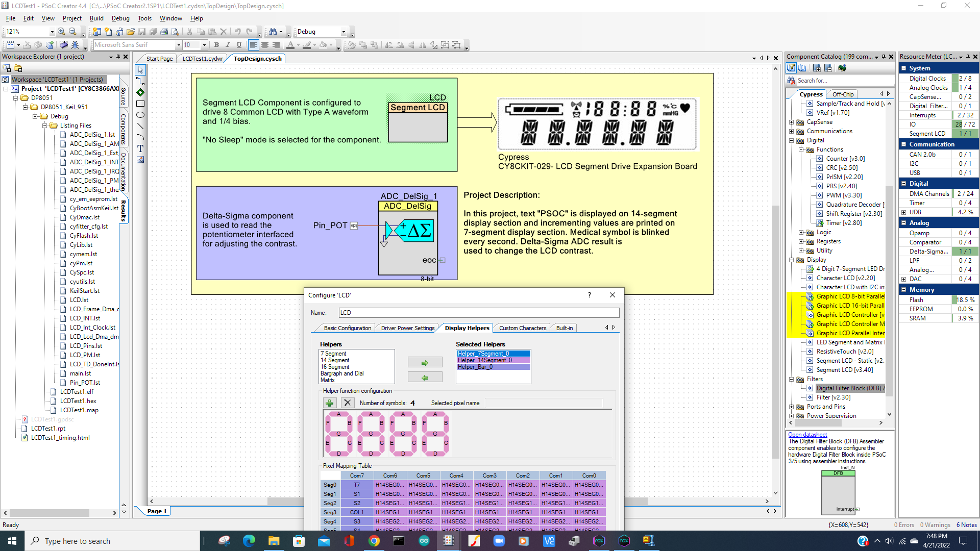Viewport: 980px width, 551px height.
Task: Open the Driver Power Settings tab
Action: [x=408, y=328]
